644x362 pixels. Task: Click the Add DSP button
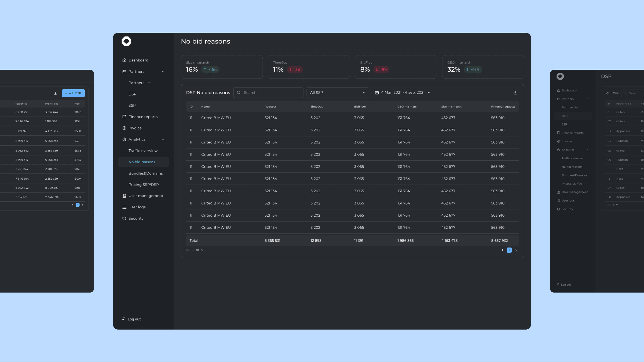pyautogui.click(x=73, y=93)
